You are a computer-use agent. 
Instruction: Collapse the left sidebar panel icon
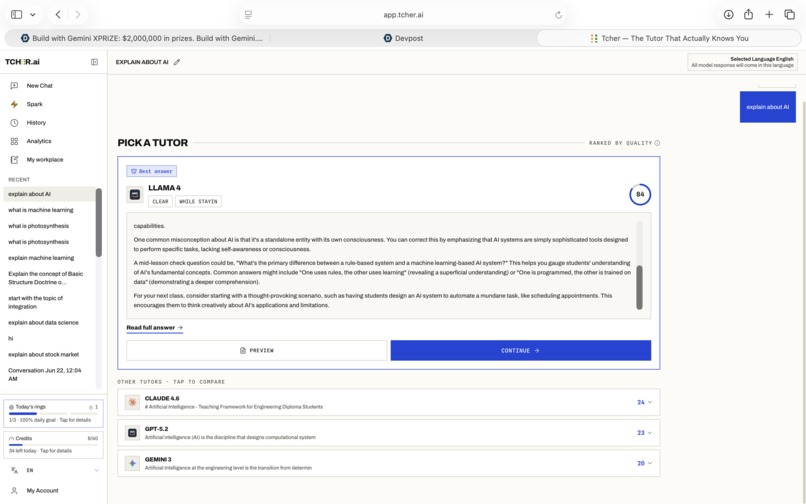point(95,62)
